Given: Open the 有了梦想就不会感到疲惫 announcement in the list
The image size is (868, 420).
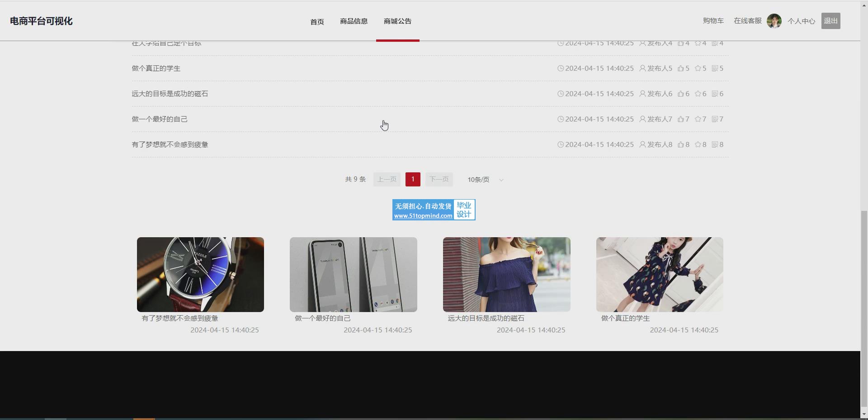Looking at the screenshot, I should click(x=170, y=144).
